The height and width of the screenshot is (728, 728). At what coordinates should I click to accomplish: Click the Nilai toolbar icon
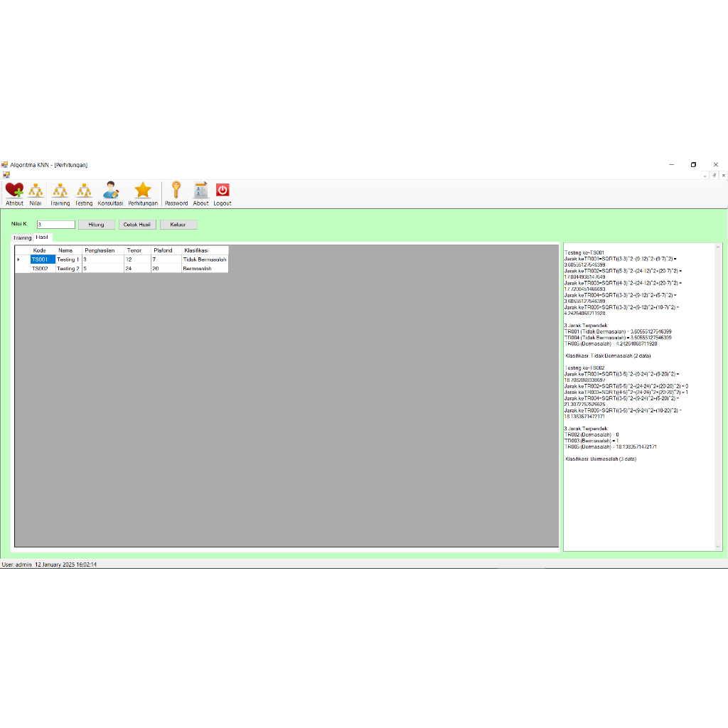click(x=36, y=191)
